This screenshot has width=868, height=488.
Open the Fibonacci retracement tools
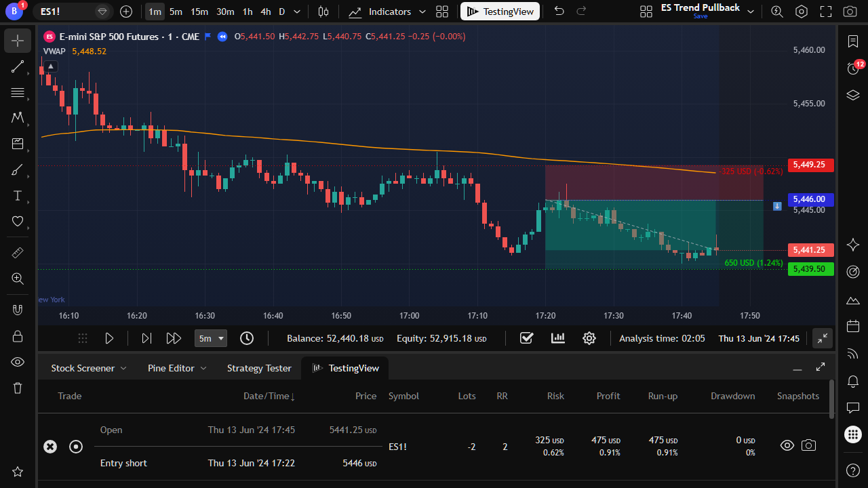coord(18,92)
